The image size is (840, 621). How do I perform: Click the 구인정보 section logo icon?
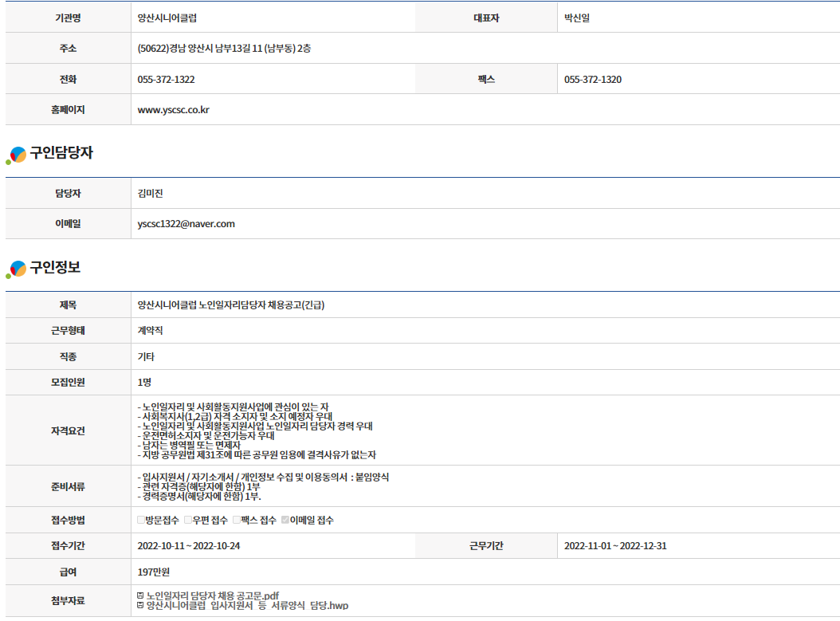click(x=16, y=269)
